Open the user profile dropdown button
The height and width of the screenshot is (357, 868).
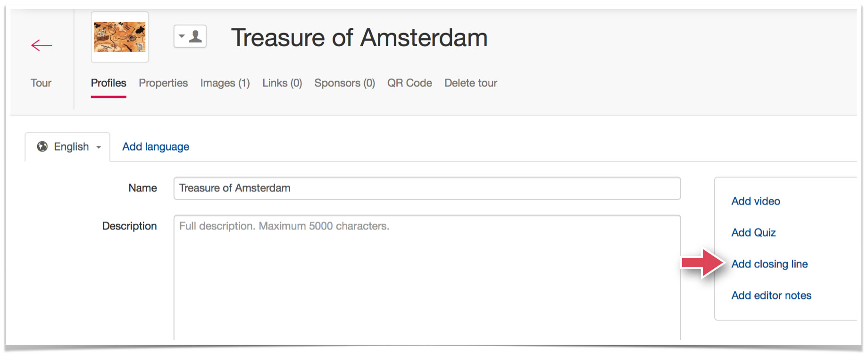coord(190,36)
